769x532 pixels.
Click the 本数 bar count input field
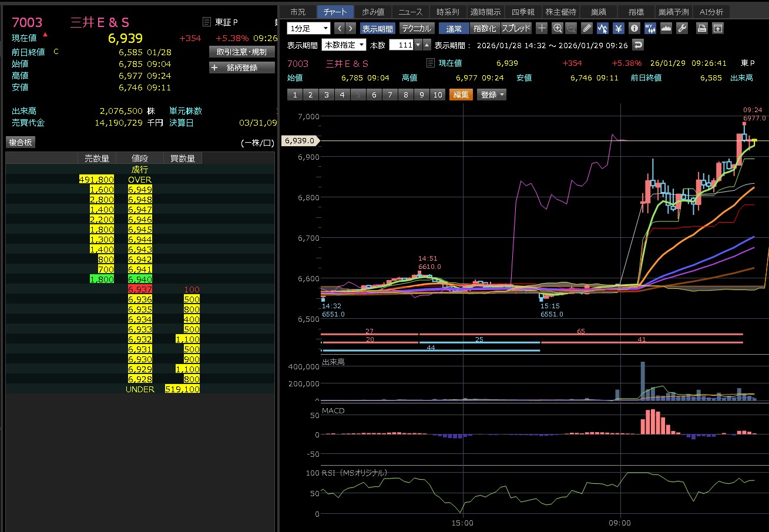pyautogui.click(x=401, y=45)
